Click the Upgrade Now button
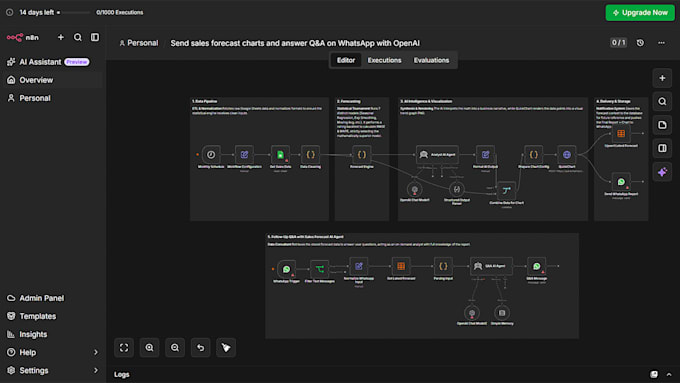The image size is (680, 383). 640,13
